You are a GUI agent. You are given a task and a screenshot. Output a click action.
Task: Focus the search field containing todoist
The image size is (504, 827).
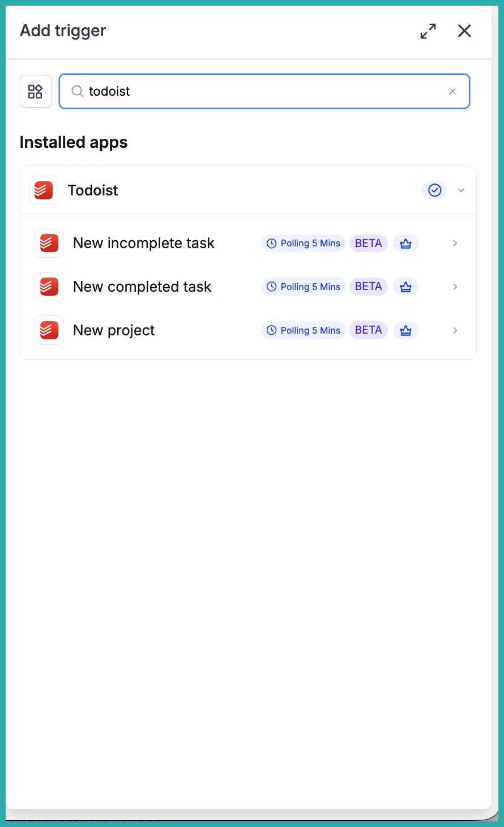click(x=264, y=91)
